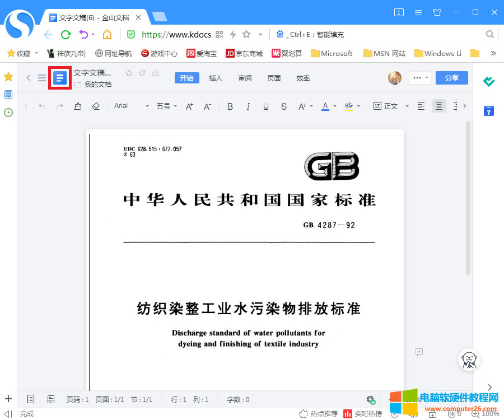Click the format painter icon
This screenshot has height=420, width=504.
tap(78, 106)
